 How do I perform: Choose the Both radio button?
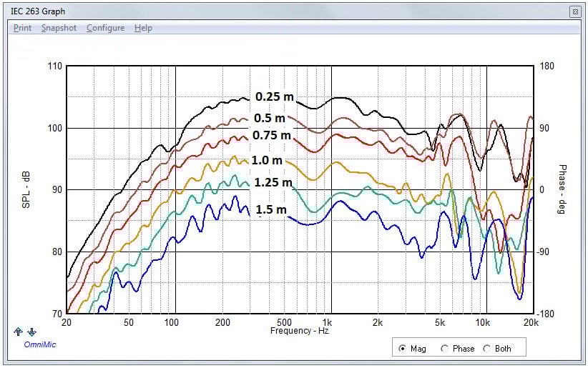[487, 349]
